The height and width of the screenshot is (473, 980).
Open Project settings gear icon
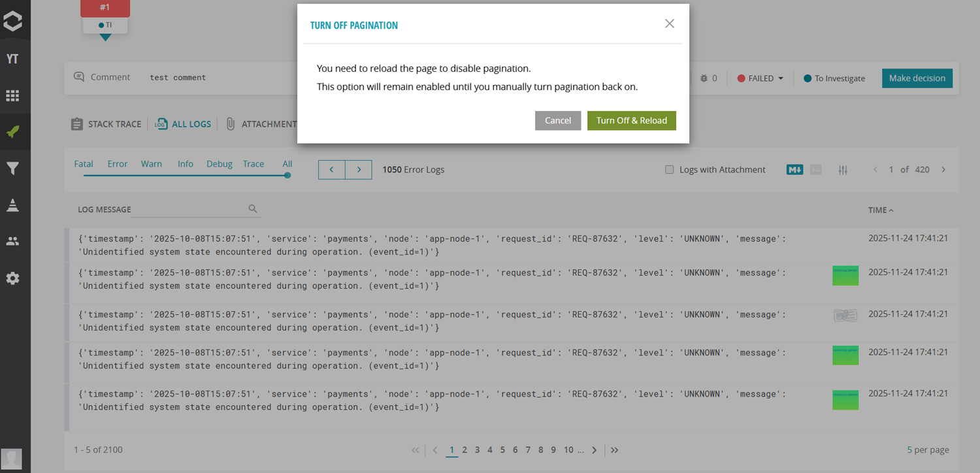pyautogui.click(x=12, y=278)
